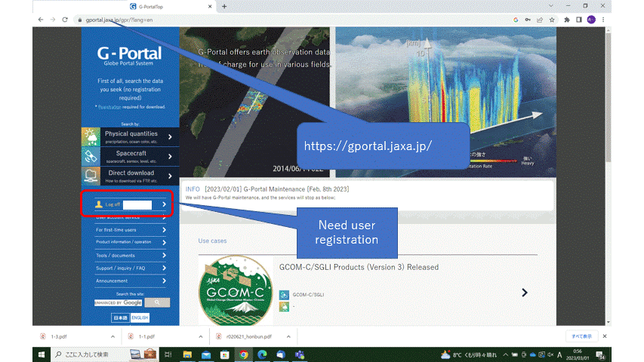Screen dimensions: 644x362
Task: Open Microsoft Teams from taskbar
Action: point(300,354)
